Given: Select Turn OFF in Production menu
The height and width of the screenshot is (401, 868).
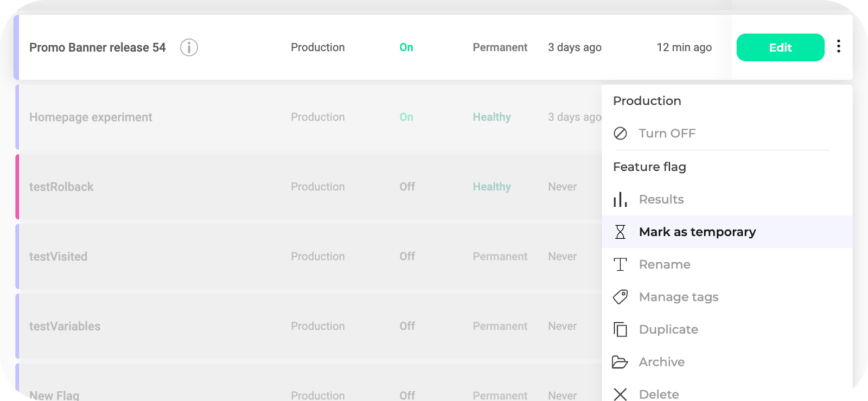Looking at the screenshot, I should (x=667, y=133).
